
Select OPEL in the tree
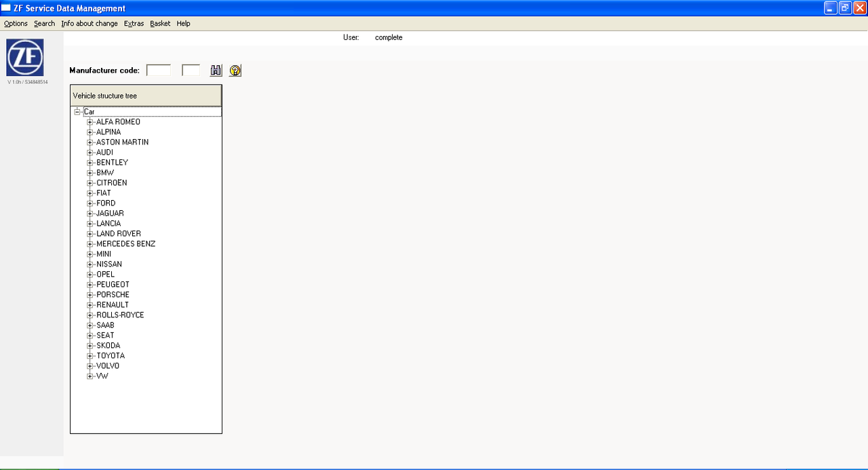coord(105,275)
